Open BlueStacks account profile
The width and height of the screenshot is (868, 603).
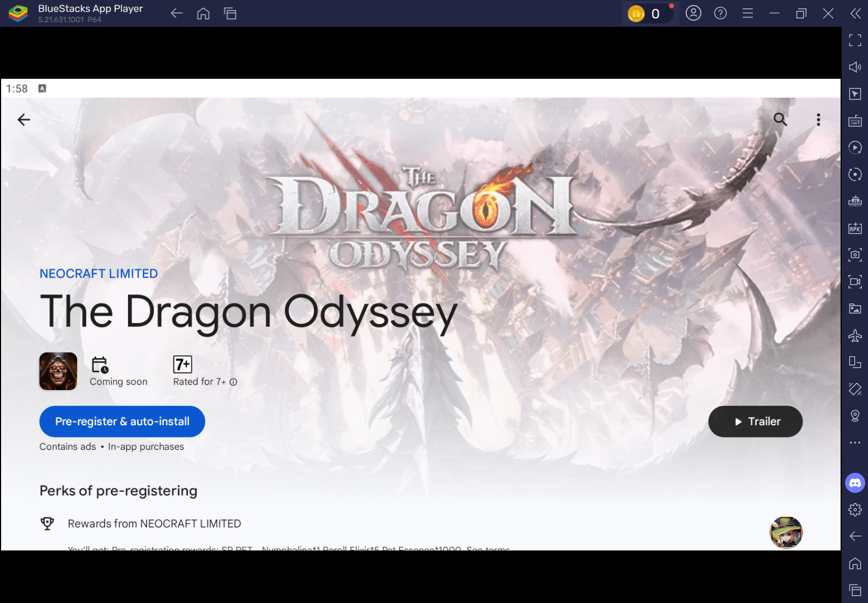click(x=694, y=13)
